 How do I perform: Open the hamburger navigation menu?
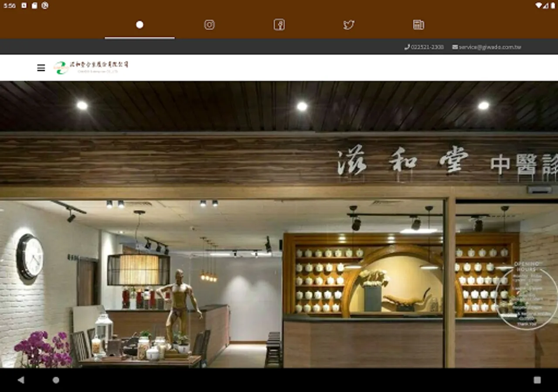click(x=41, y=68)
